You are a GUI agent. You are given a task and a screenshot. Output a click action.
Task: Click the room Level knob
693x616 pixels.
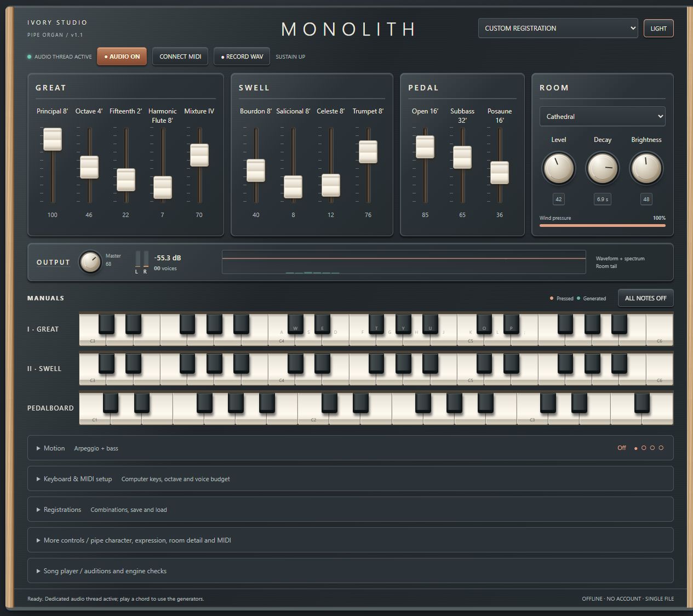click(559, 168)
